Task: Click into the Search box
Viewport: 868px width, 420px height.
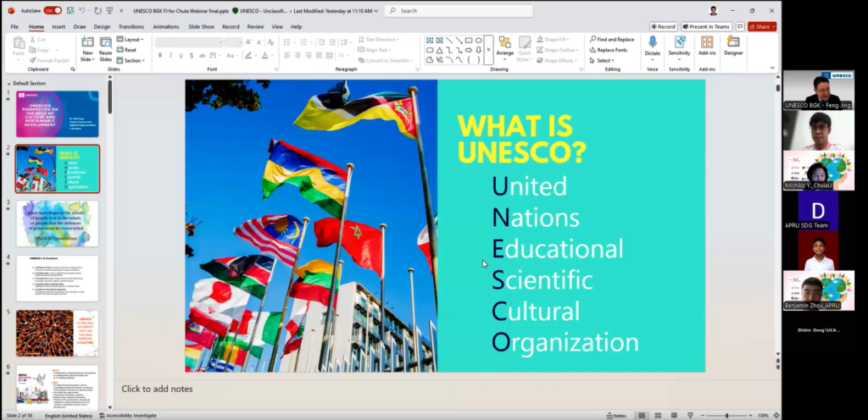Action: point(459,10)
